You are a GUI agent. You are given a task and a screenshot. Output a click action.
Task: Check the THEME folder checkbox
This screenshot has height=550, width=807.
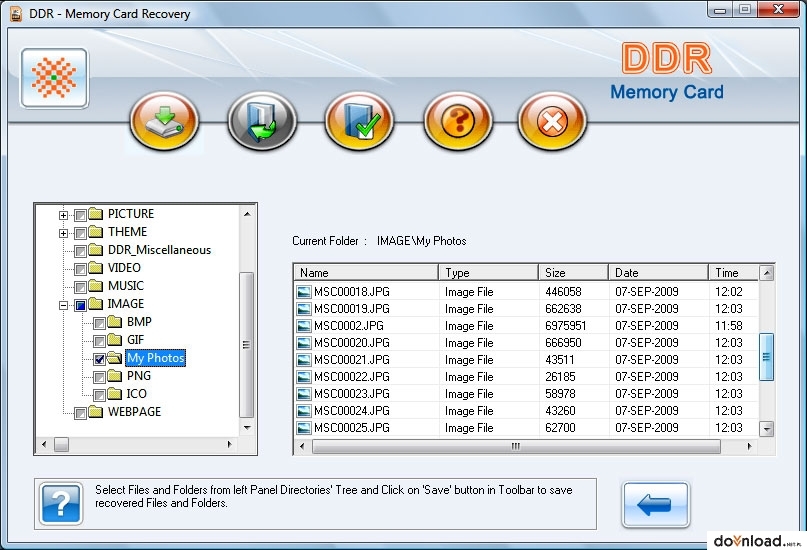80,233
